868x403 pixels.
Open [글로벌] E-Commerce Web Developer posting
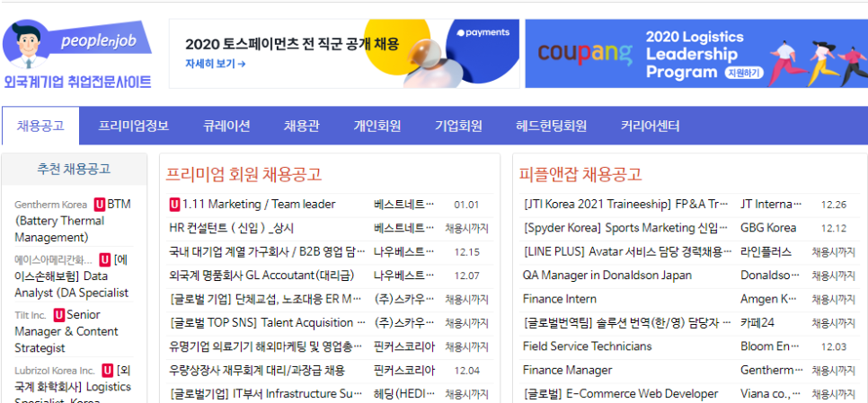click(621, 394)
